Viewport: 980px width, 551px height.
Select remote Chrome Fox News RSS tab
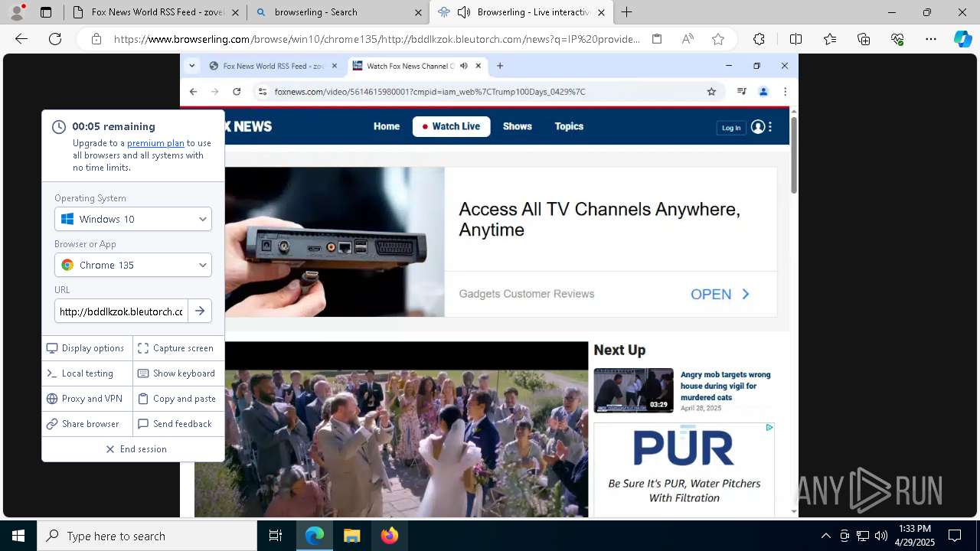click(x=273, y=66)
